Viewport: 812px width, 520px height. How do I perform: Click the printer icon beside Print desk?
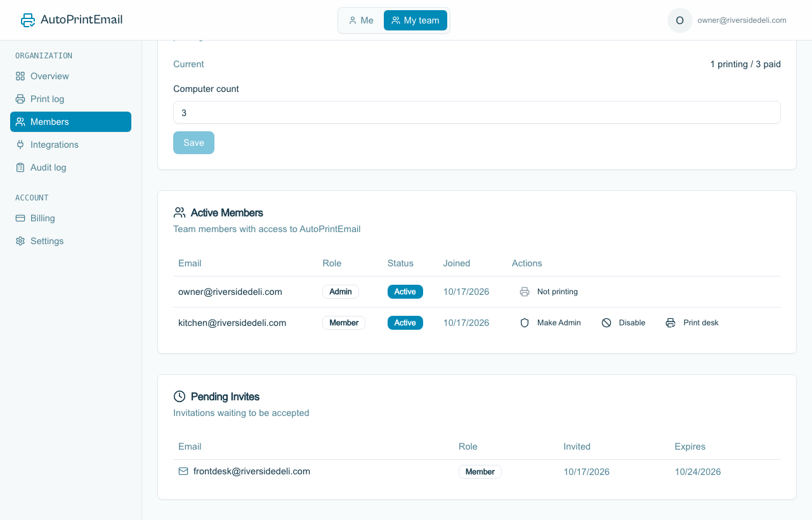(x=671, y=323)
